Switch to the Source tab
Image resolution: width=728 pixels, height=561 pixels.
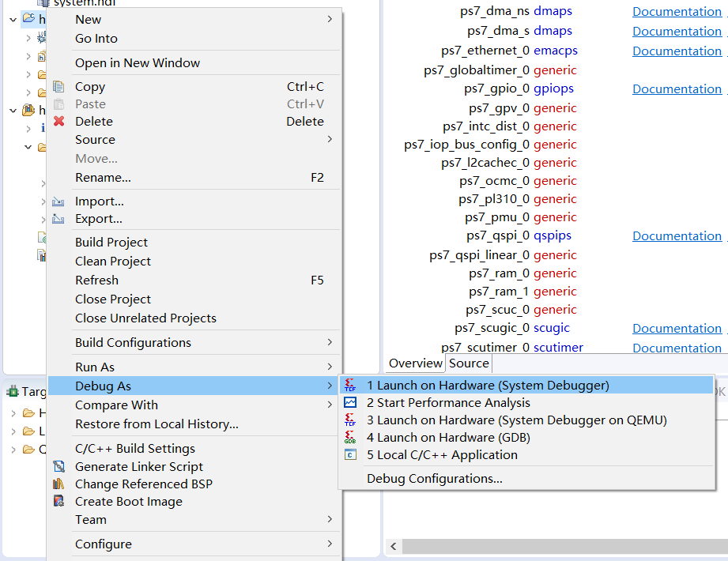pos(469,363)
